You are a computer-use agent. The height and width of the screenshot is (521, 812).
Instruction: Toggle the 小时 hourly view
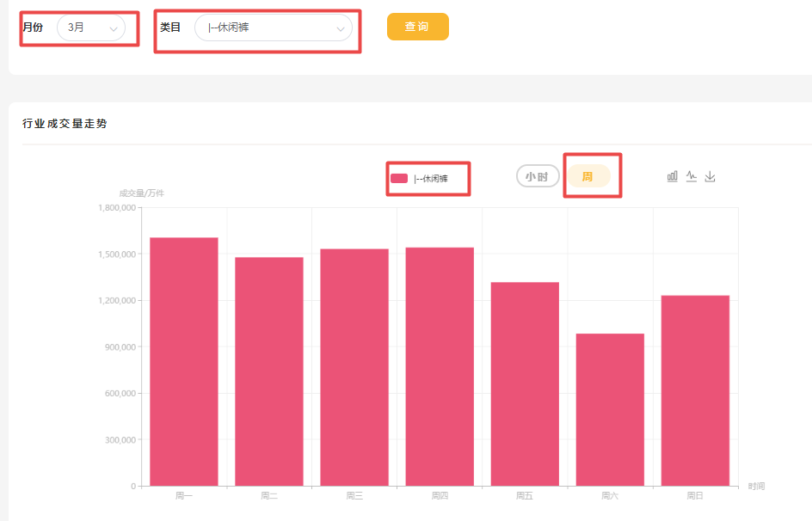[x=538, y=176]
